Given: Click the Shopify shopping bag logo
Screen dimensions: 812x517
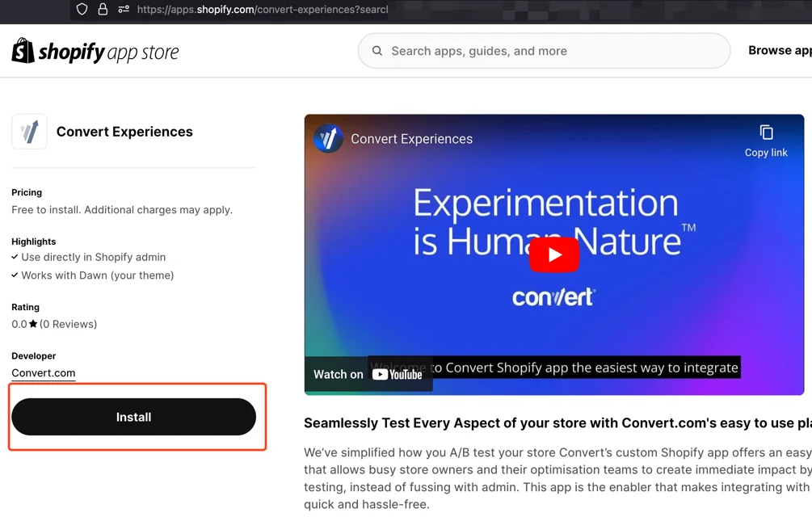Looking at the screenshot, I should click(x=23, y=51).
